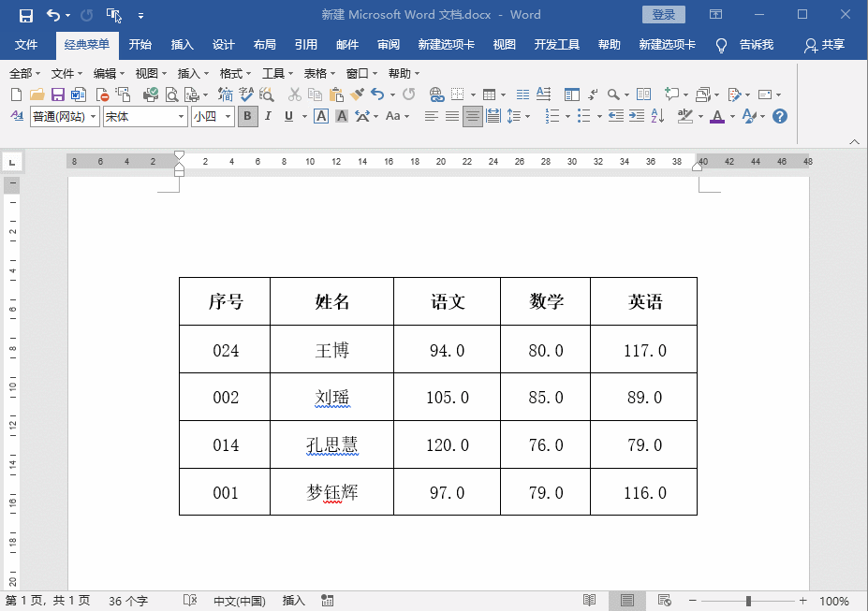This screenshot has height=611, width=868.
Task: Toggle bold formatting
Action: coord(247,115)
